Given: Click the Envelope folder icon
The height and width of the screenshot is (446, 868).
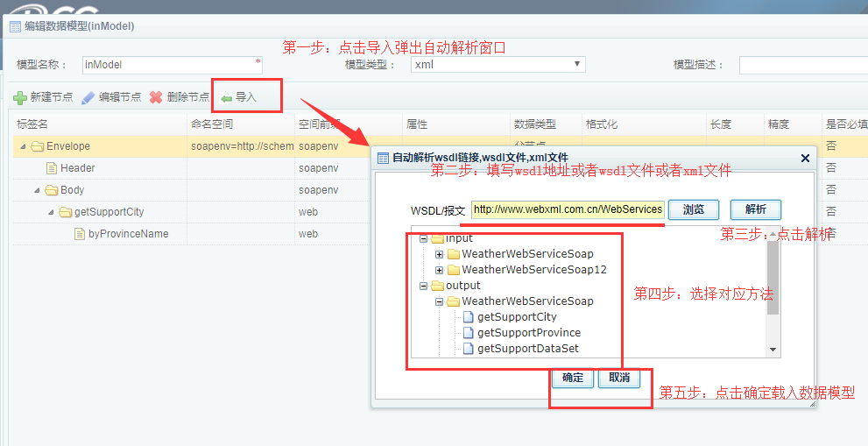Looking at the screenshot, I should click(38, 146).
